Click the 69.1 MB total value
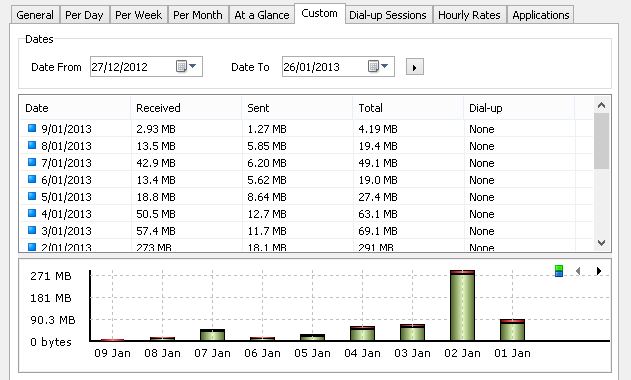The height and width of the screenshot is (380, 631). 378,231
